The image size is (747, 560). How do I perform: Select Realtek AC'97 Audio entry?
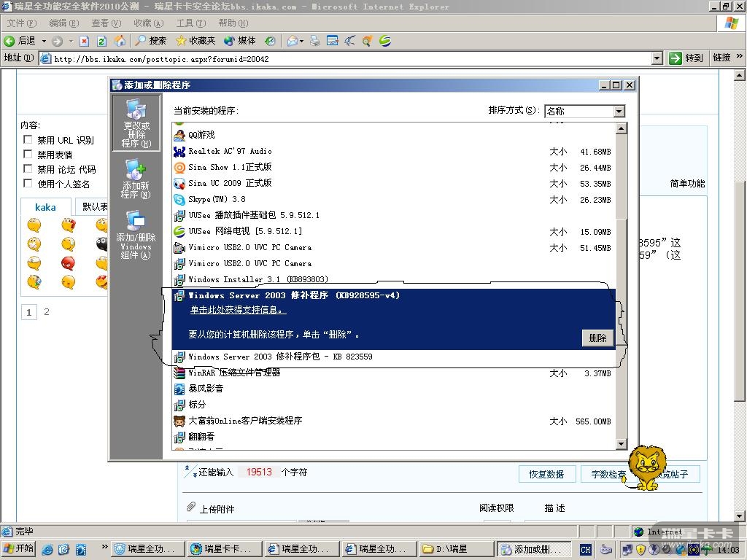[393, 152]
